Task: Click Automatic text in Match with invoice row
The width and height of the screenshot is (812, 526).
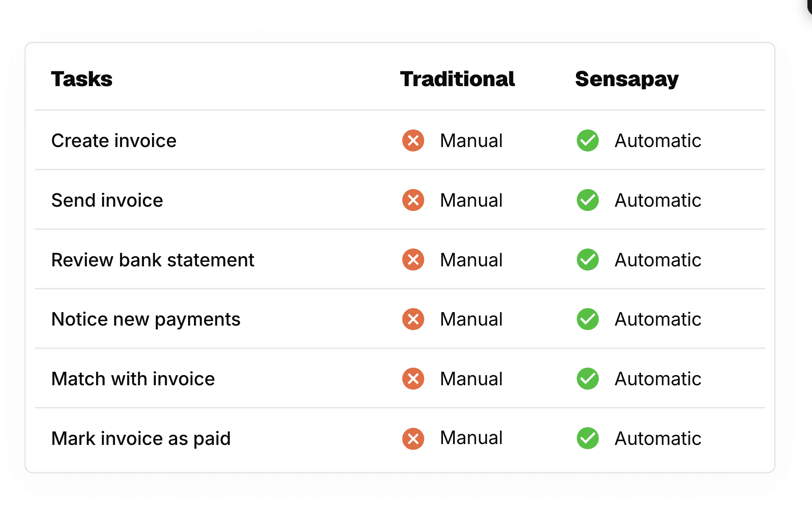Action: click(x=658, y=379)
